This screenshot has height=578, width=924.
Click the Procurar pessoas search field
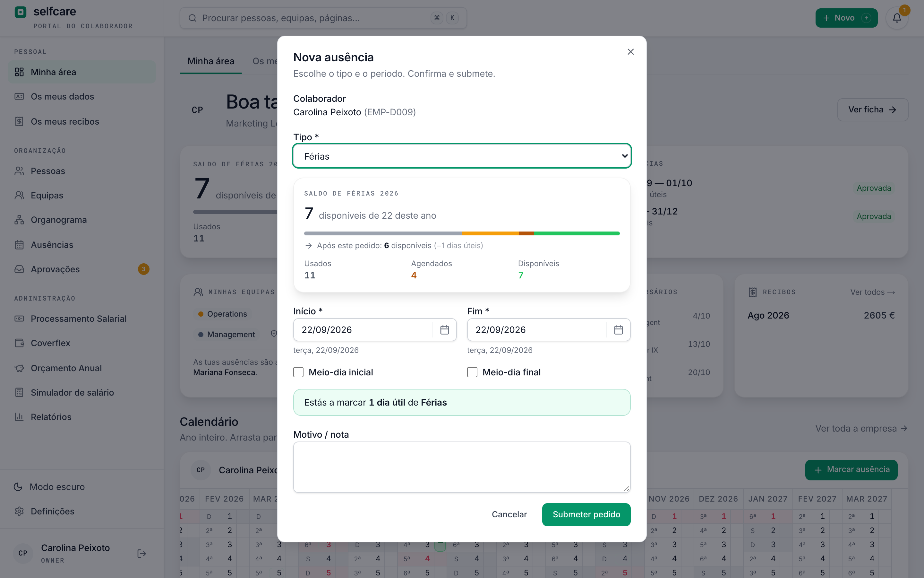coord(323,18)
